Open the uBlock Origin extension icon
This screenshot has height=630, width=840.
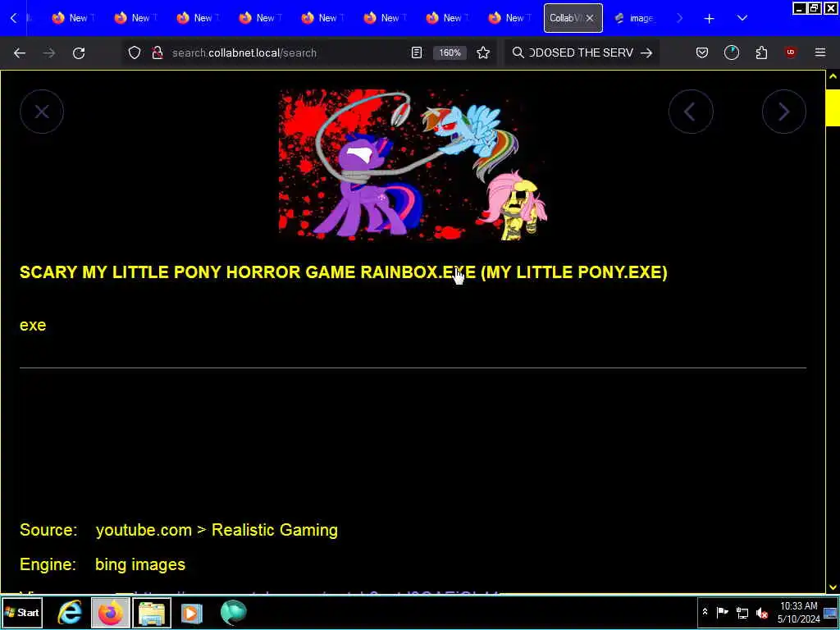(x=791, y=52)
